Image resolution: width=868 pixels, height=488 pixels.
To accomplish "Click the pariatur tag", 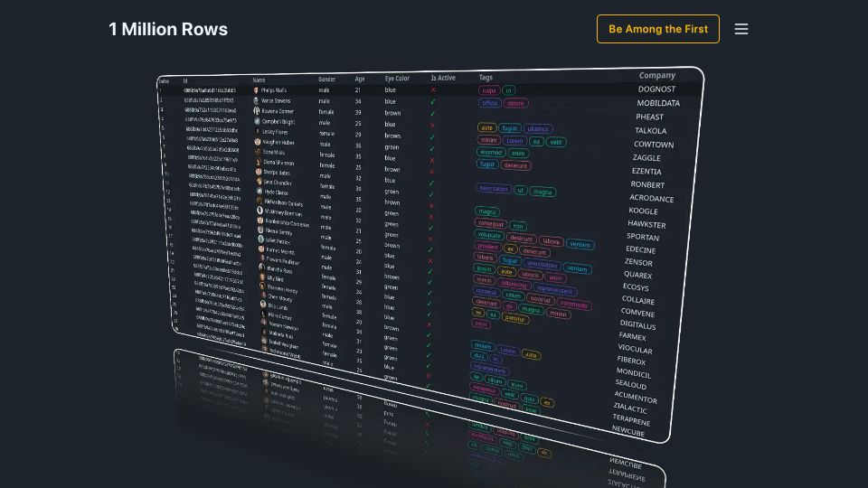I will click(514, 318).
